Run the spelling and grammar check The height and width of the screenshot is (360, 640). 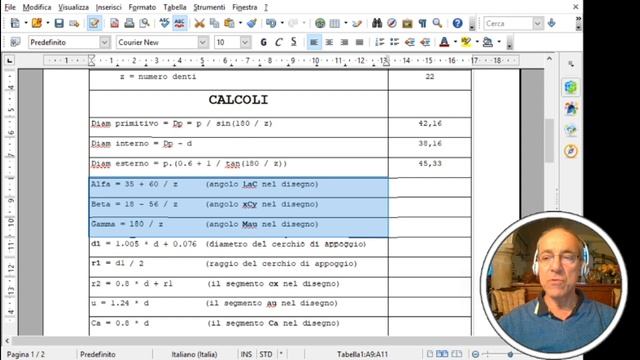pos(164,23)
